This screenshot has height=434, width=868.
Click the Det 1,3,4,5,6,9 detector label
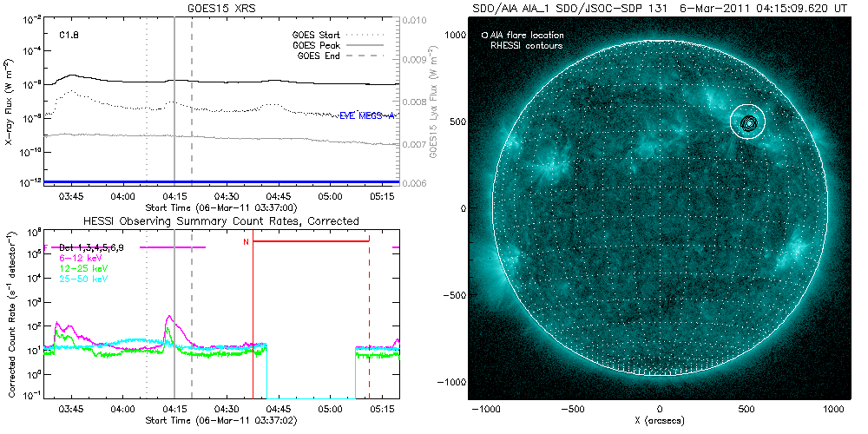pos(91,248)
